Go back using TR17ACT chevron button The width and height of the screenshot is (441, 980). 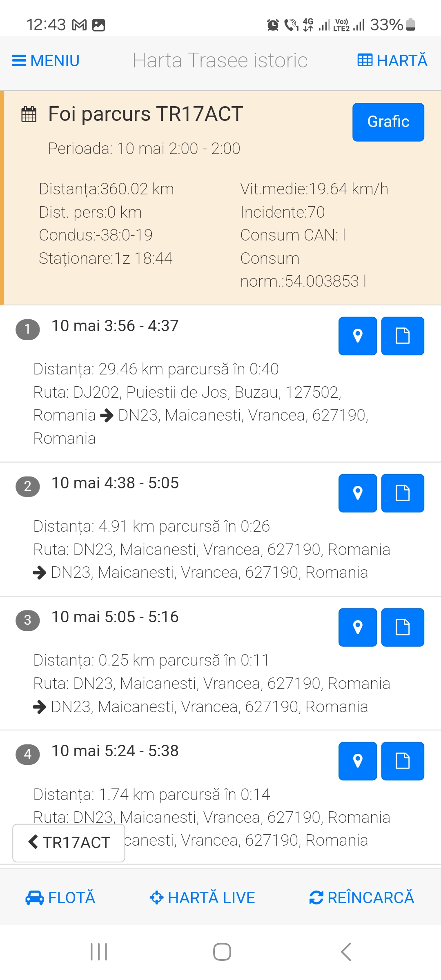(x=69, y=843)
